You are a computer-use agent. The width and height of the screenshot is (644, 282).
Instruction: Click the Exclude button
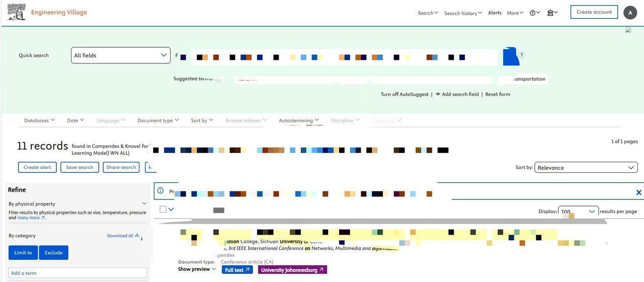54,253
